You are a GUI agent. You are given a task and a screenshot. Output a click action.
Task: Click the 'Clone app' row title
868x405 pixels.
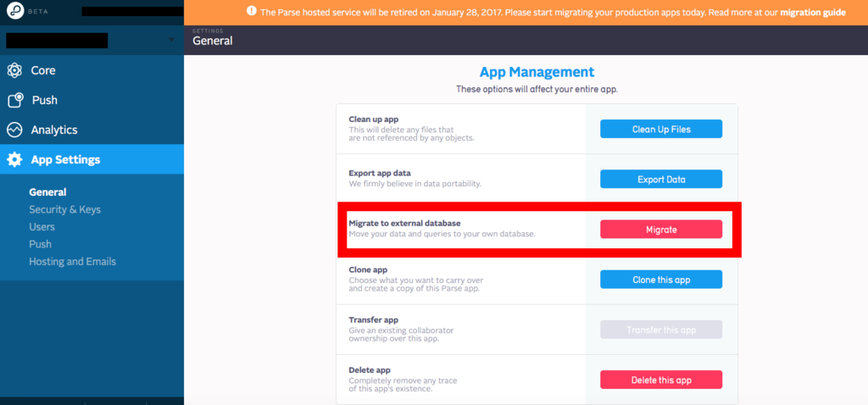click(368, 269)
